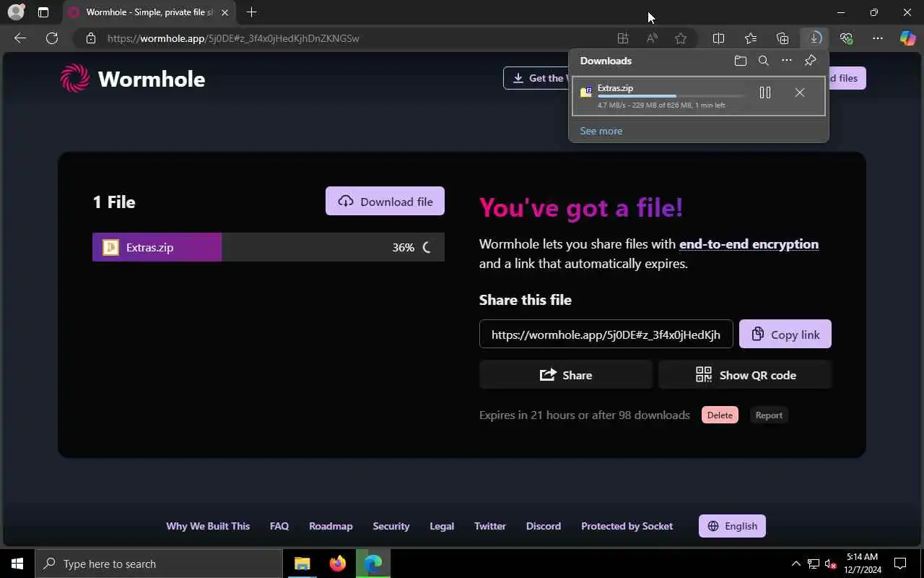Open Firefox from the taskbar
The image size is (924, 578).
click(338, 564)
